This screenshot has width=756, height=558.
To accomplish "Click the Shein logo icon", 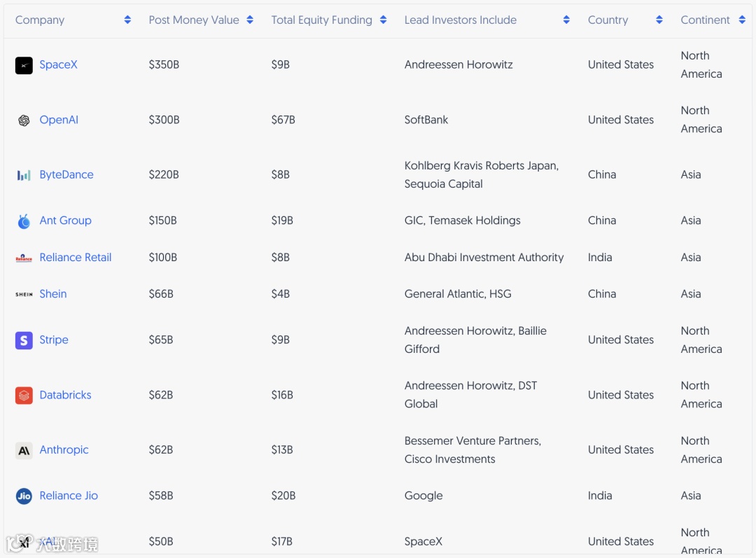I will pyautogui.click(x=24, y=295).
